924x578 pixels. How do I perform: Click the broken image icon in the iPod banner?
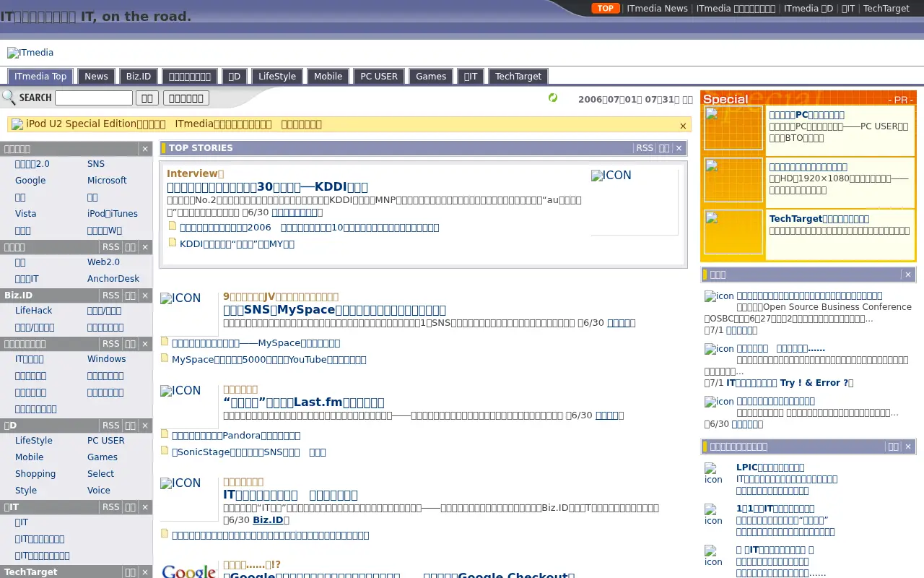(17, 124)
